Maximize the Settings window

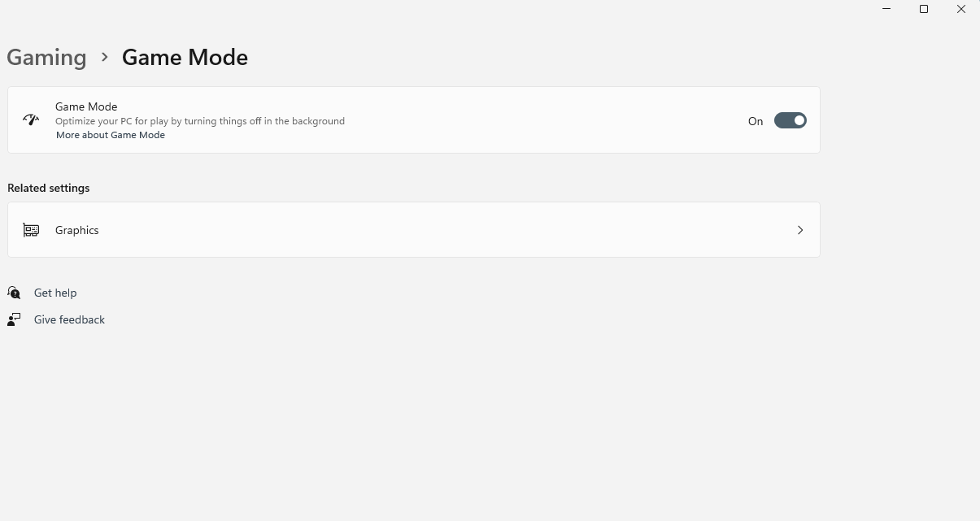click(924, 9)
